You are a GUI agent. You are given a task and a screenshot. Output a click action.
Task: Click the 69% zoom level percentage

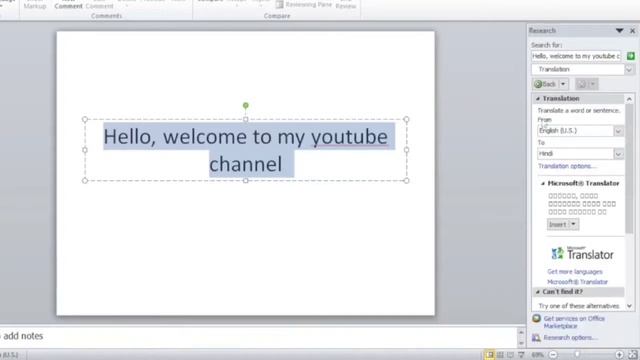pyautogui.click(x=537, y=355)
